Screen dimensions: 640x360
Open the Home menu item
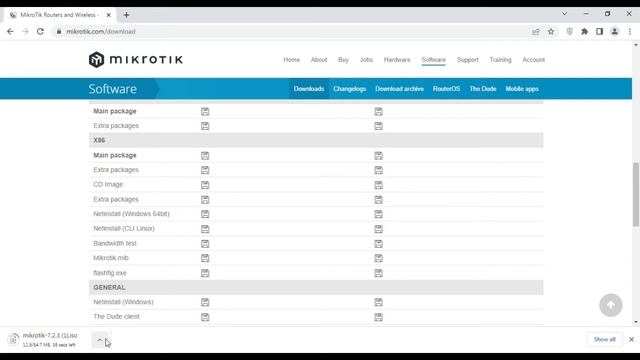click(x=291, y=60)
